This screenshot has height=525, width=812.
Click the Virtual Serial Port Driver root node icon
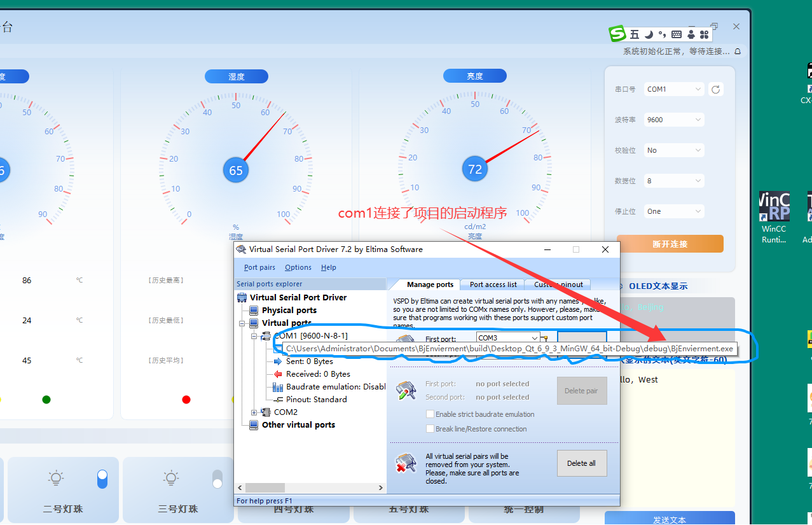[x=242, y=297]
